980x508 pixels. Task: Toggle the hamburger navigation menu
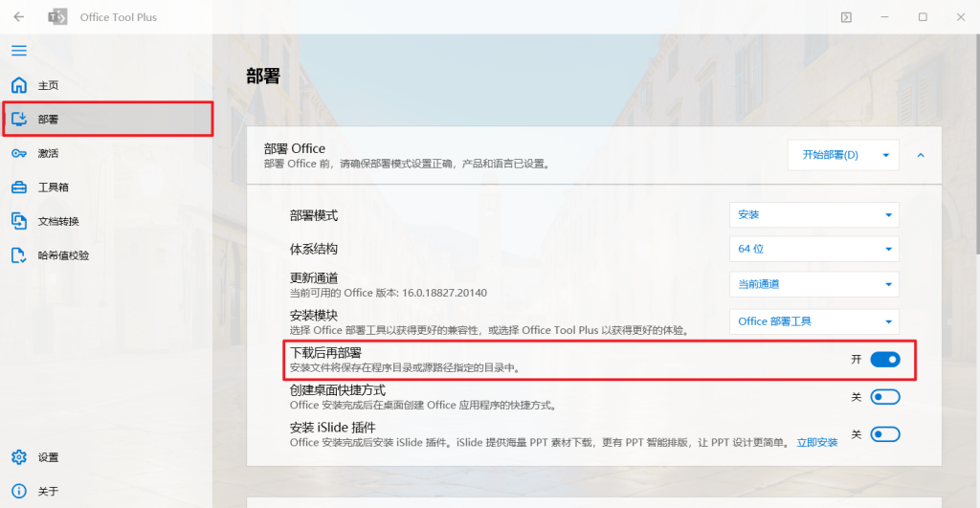(x=19, y=51)
